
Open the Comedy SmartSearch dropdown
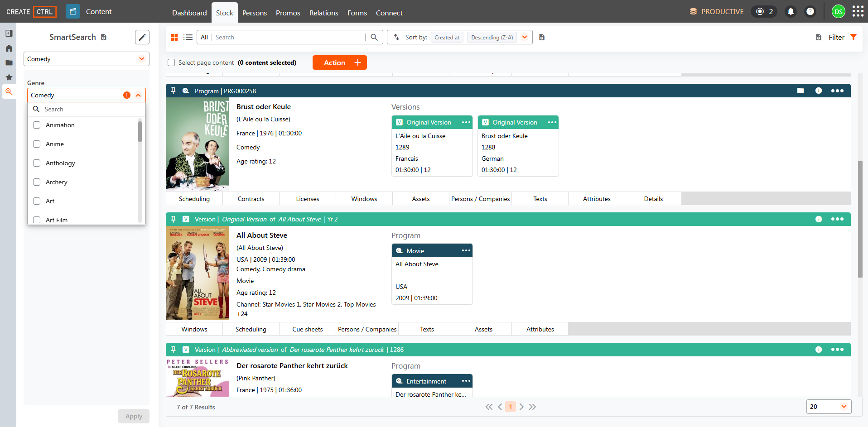(x=86, y=59)
